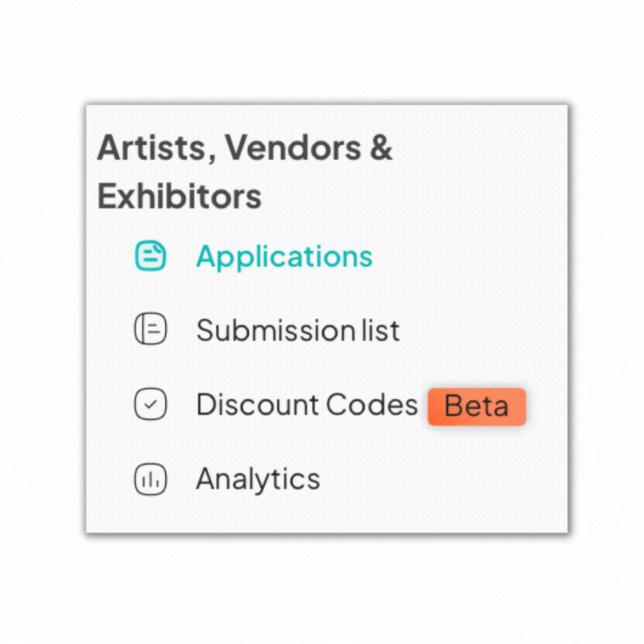Select the highlighted Applications label text
The image size is (644, 644).
pyautogui.click(x=284, y=258)
